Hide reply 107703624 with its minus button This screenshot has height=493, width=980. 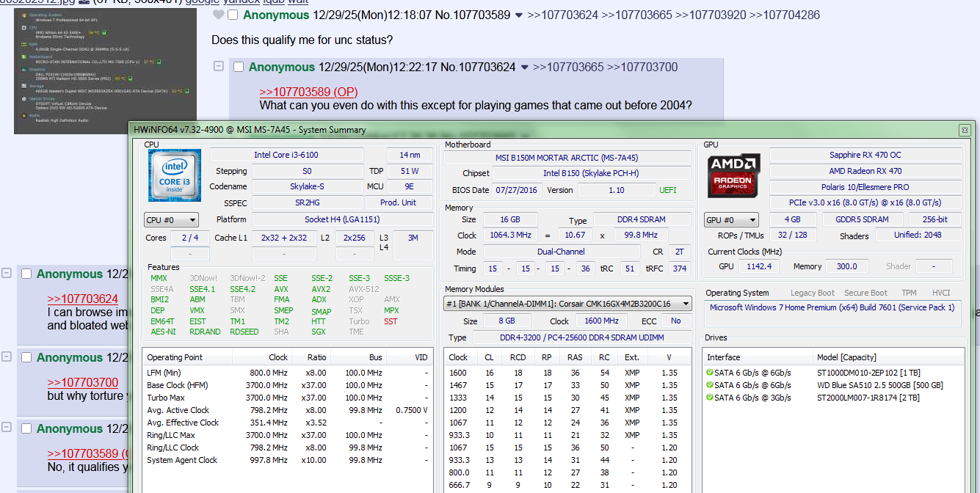pyautogui.click(x=218, y=67)
